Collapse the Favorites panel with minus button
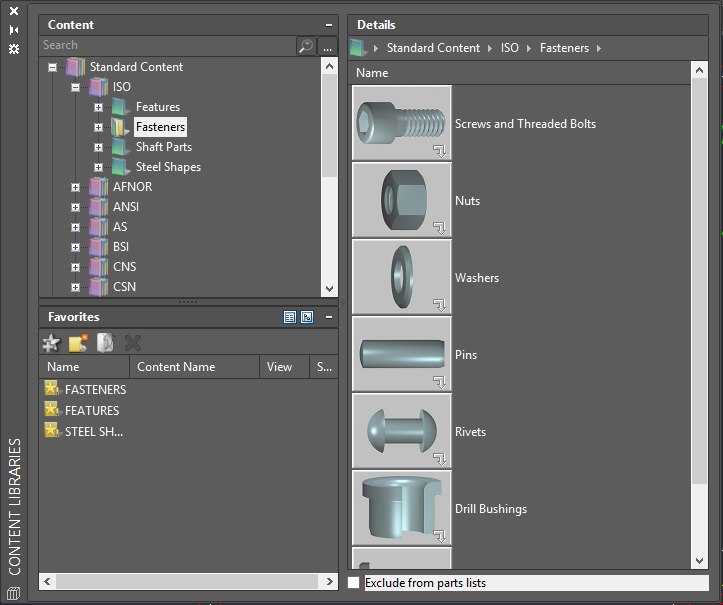Image resolution: width=723 pixels, height=605 pixels. (329, 317)
